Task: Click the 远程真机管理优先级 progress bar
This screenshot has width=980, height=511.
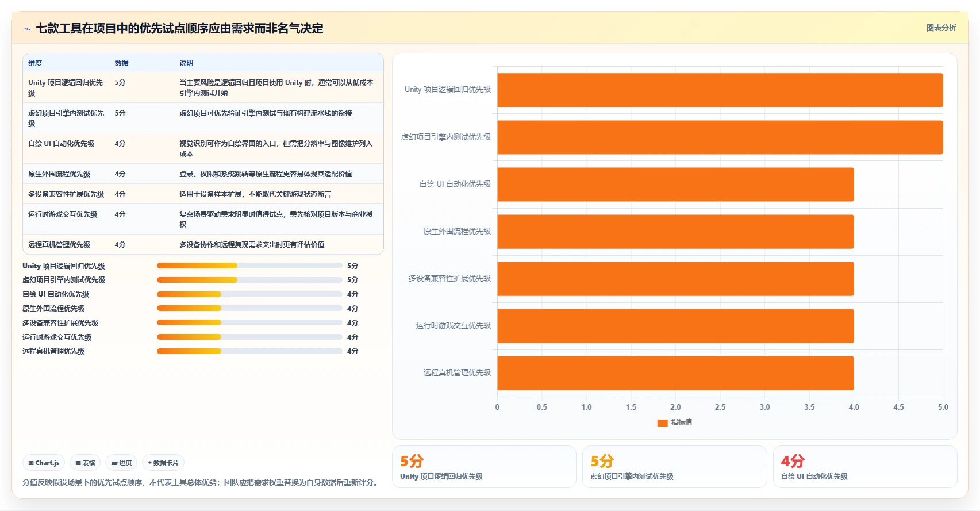Action: (249, 351)
